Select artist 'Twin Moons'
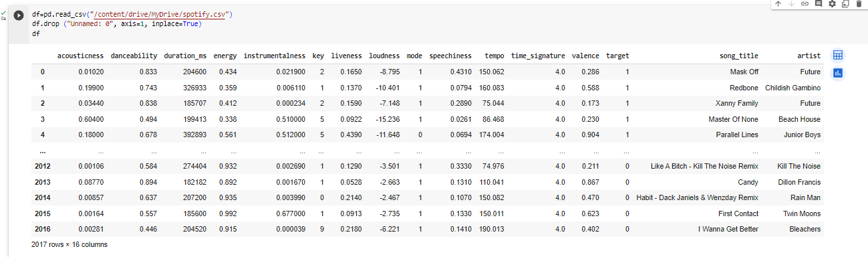Image resolution: width=868 pixels, height=257 pixels. coord(801,213)
